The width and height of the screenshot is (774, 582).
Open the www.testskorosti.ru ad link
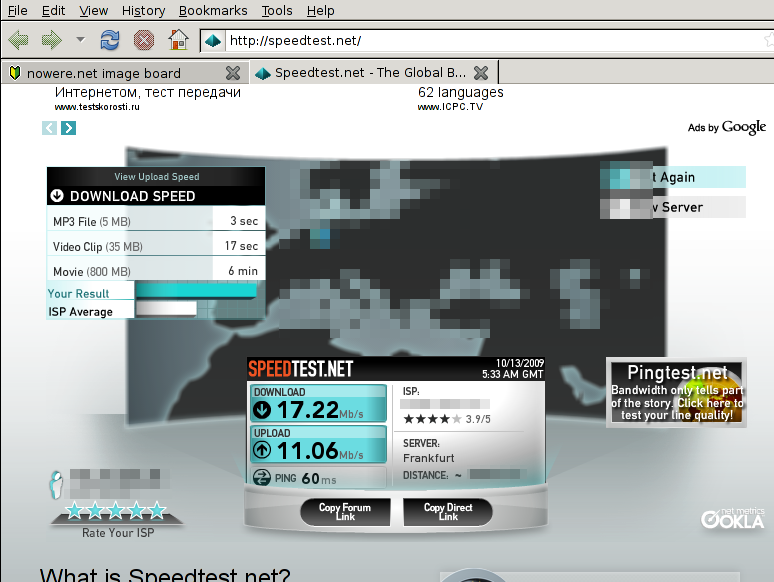(x=97, y=107)
